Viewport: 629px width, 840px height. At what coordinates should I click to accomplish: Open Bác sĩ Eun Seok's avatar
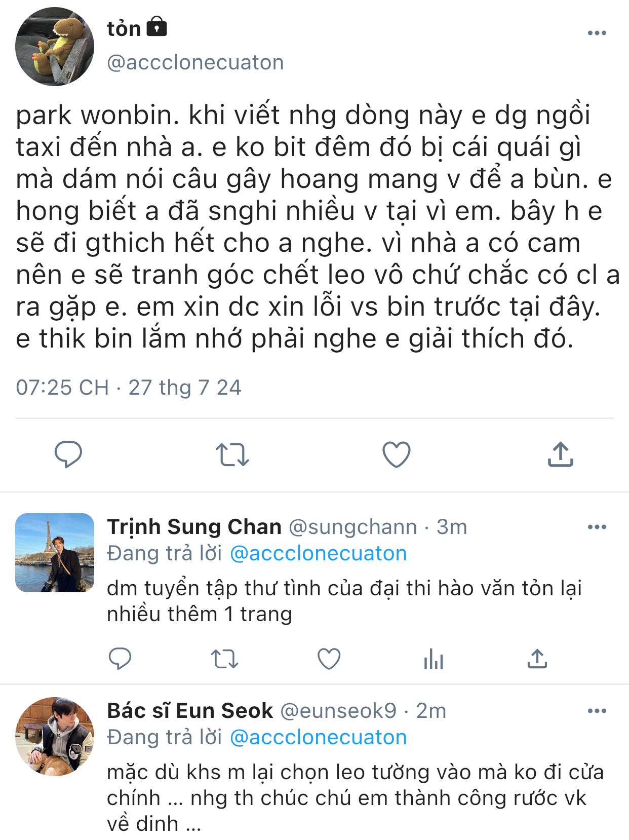55,737
